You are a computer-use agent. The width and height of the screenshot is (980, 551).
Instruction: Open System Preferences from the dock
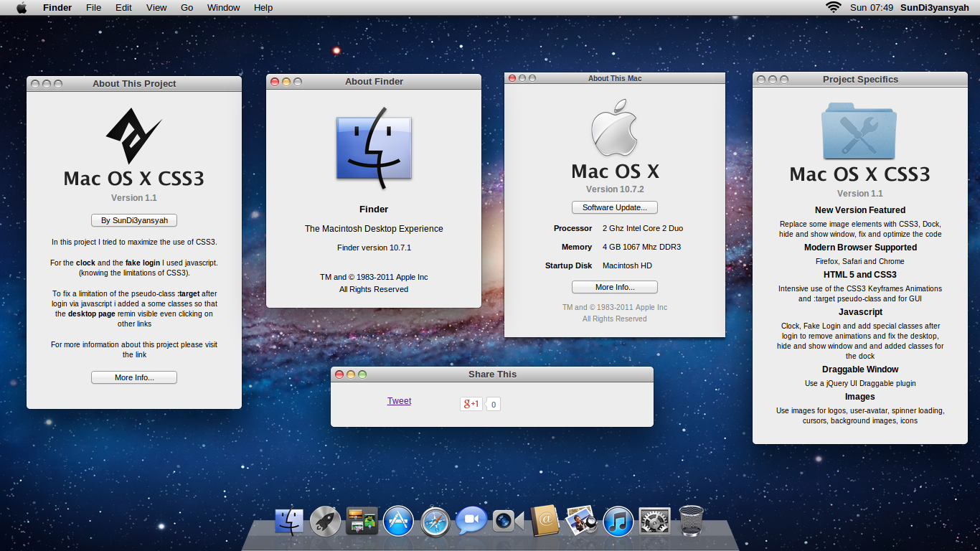pyautogui.click(x=654, y=521)
